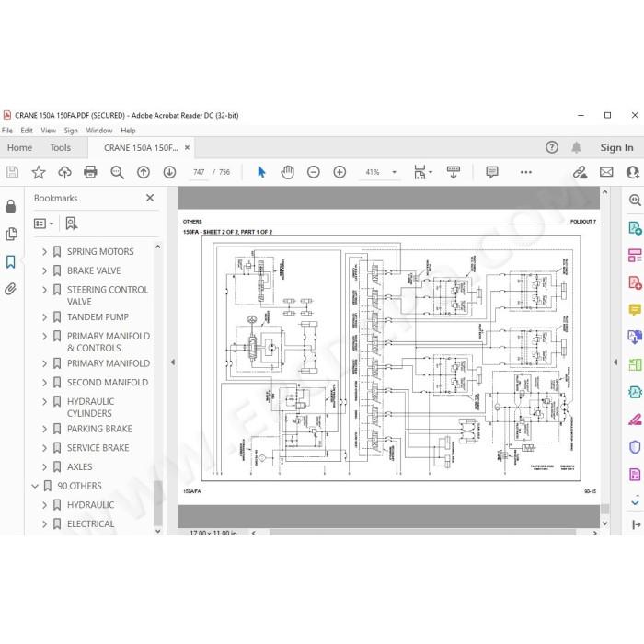The height and width of the screenshot is (644, 644).
Task: Open the Sign menu
Action: point(71,131)
